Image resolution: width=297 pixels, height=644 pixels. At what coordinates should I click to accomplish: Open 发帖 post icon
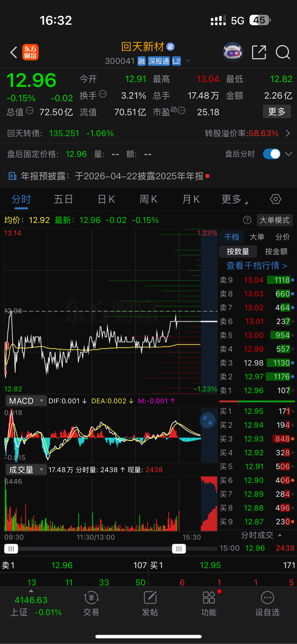point(150,603)
